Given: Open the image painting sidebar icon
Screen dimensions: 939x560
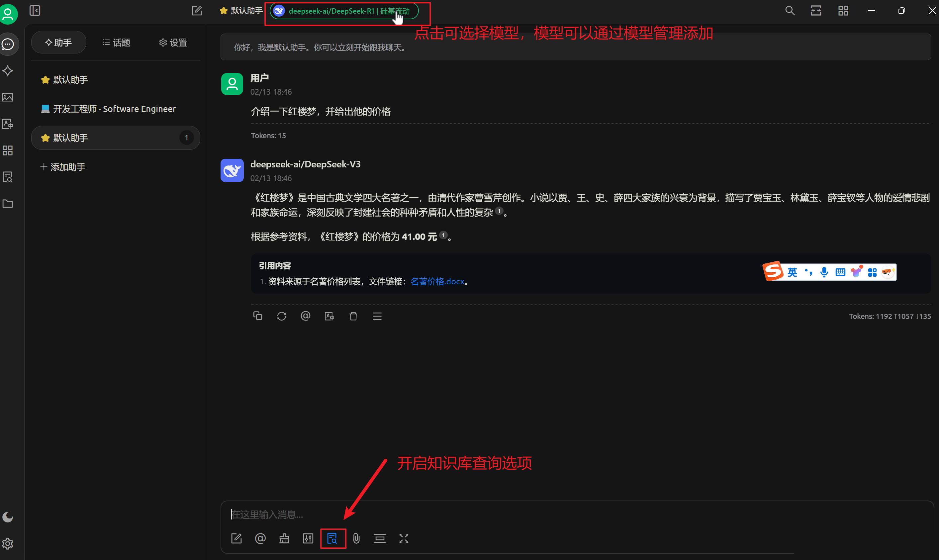Looking at the screenshot, I should coord(8,97).
